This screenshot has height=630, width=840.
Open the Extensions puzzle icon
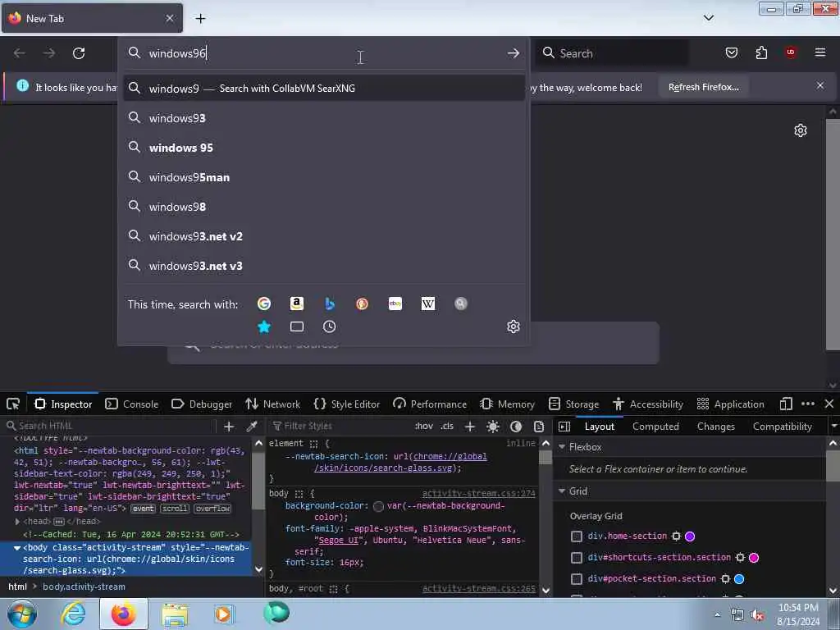pyautogui.click(x=761, y=52)
